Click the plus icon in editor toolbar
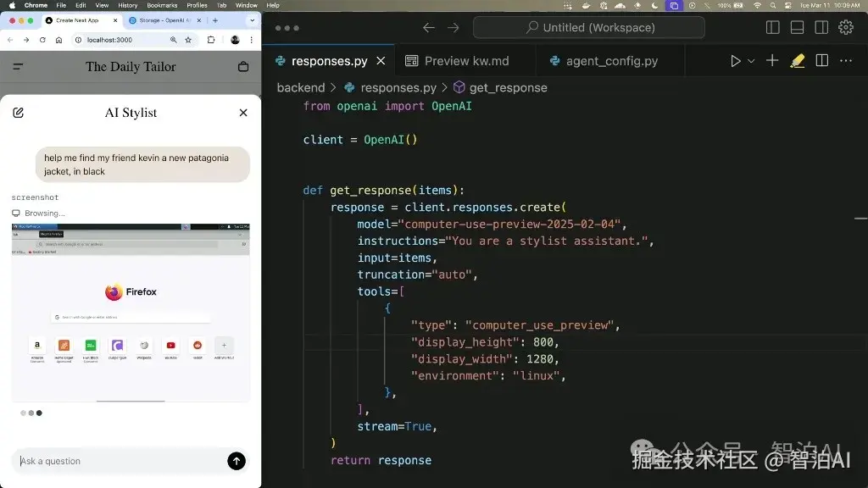868x488 pixels. click(x=772, y=60)
